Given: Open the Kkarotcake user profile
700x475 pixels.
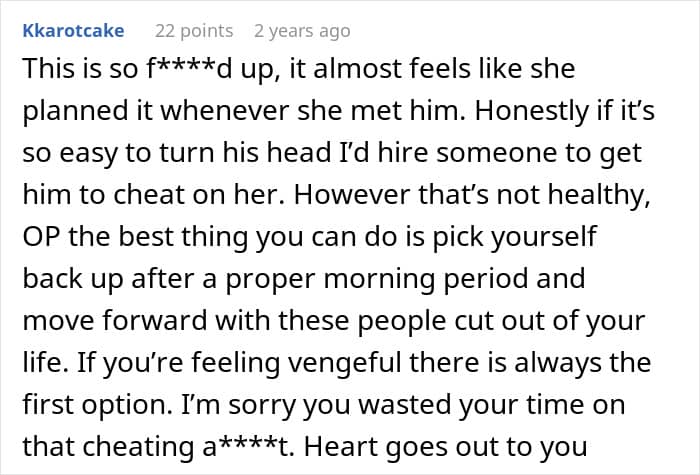Looking at the screenshot, I should pos(73,31).
